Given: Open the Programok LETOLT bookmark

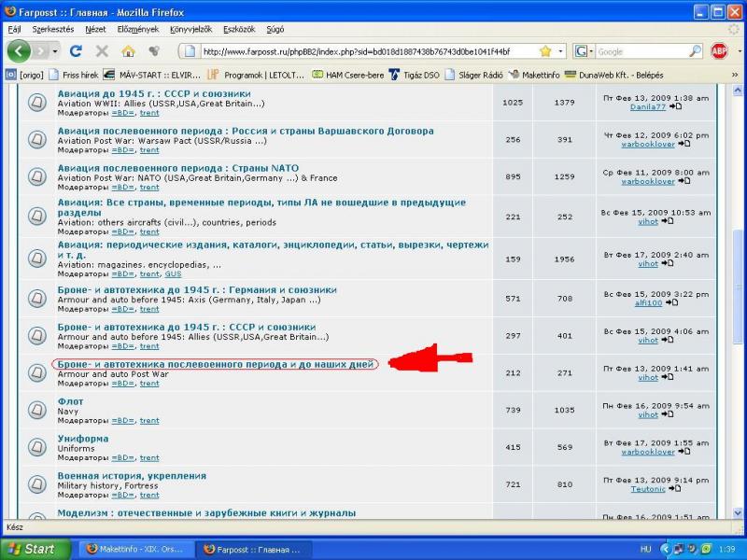Looking at the screenshot, I should tap(256, 75).
